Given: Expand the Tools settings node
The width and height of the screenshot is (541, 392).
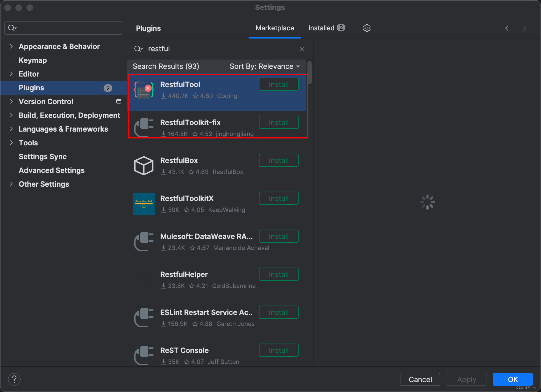Looking at the screenshot, I should (11, 143).
